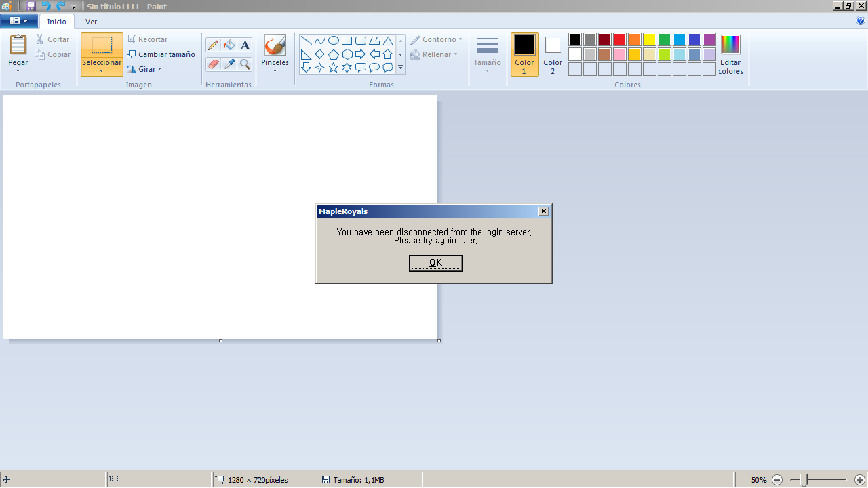Choose the Oval shape
Viewport: 868px width, 488px height.
(333, 41)
